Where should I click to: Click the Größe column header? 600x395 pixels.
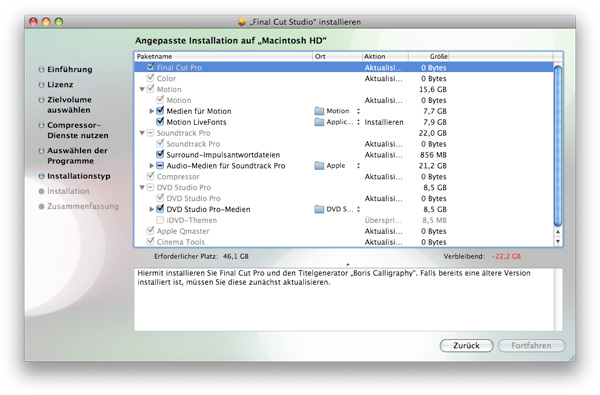pos(429,56)
